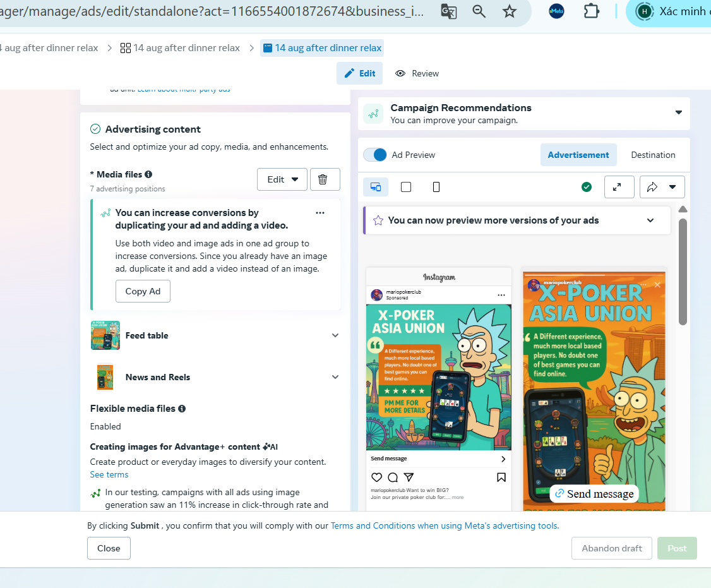Click the share paper-plane icon in Instagram preview
The width and height of the screenshot is (711, 588).
[409, 477]
